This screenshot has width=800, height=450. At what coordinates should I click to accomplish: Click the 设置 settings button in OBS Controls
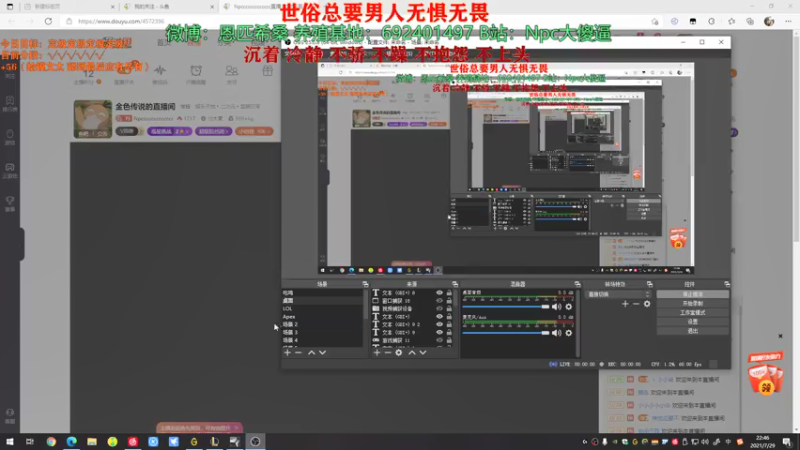pyautogui.click(x=692, y=322)
